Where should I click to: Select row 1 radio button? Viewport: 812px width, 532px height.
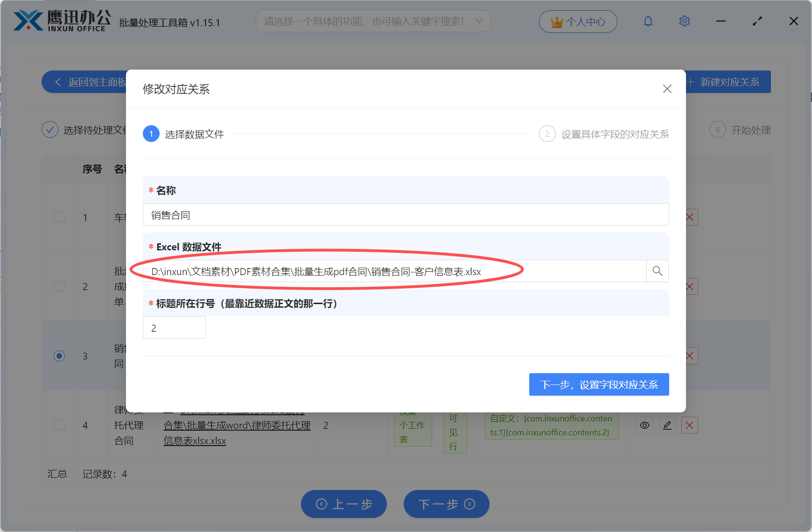click(x=59, y=217)
